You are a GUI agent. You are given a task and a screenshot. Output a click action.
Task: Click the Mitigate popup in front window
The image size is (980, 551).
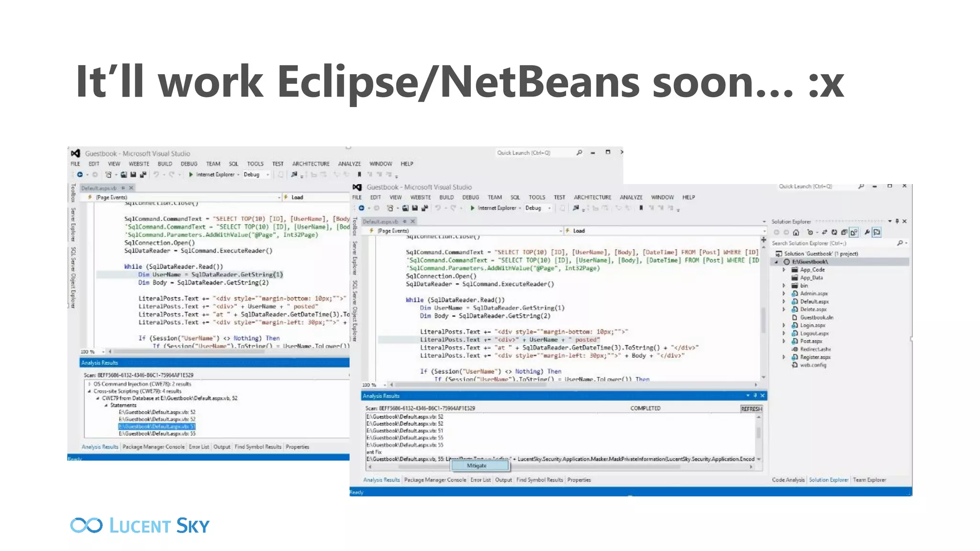tap(479, 465)
